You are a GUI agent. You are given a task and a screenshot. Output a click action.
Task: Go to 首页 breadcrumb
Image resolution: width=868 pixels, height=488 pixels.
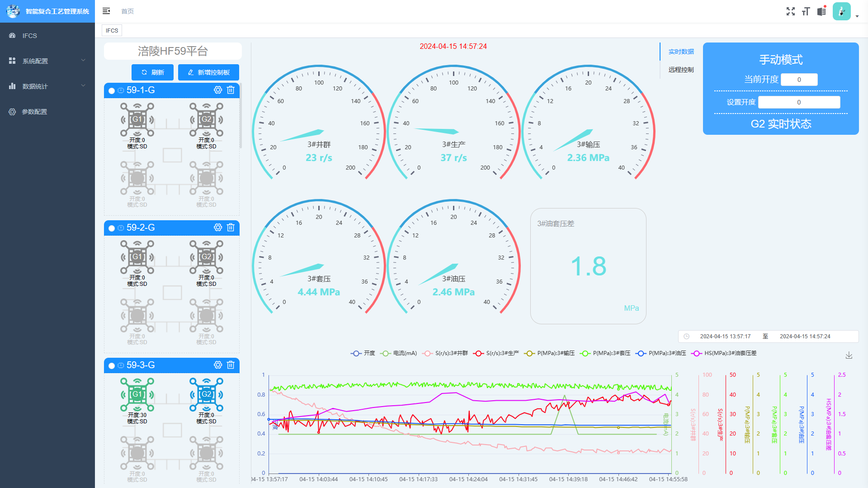point(127,11)
